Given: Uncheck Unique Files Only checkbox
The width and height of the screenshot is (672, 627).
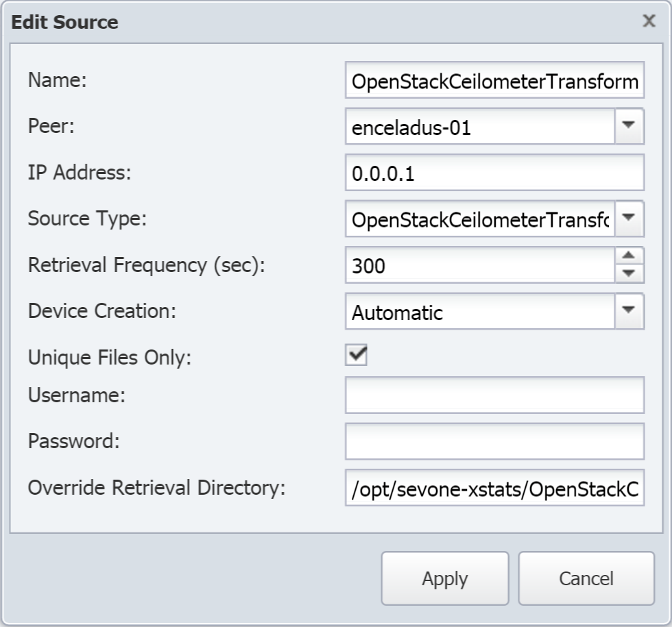Looking at the screenshot, I should pyautogui.click(x=356, y=355).
